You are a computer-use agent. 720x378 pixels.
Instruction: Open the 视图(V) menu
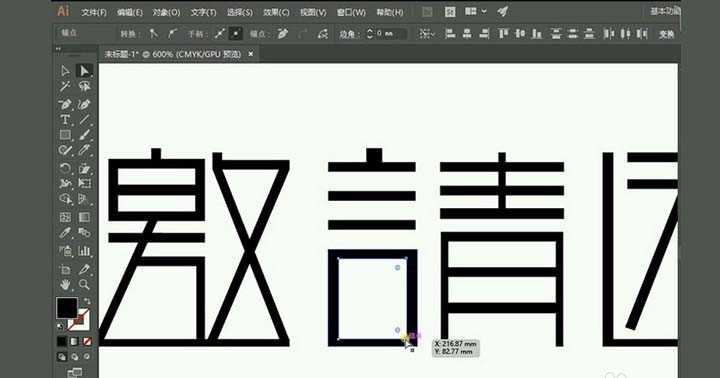313,12
